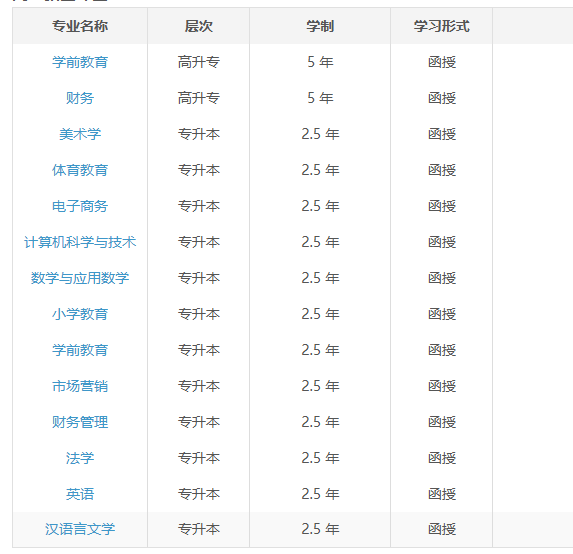Open the 学前教育 link in the 专升本 row
573x554 pixels.
pos(80,350)
